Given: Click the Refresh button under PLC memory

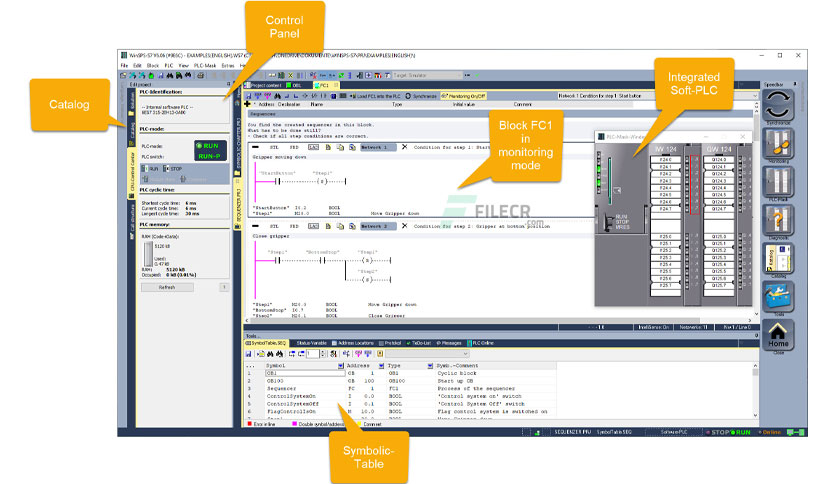Looking at the screenshot, I should (166, 287).
